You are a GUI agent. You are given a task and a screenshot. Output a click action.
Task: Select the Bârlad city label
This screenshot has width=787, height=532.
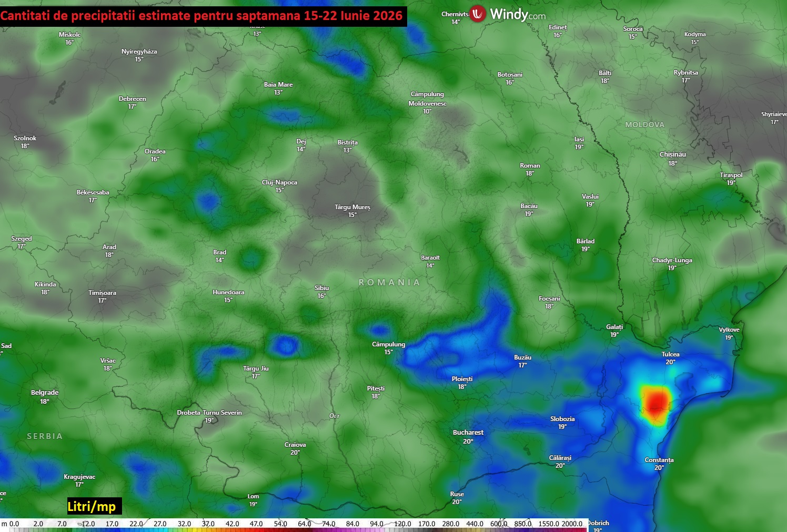[x=586, y=241]
